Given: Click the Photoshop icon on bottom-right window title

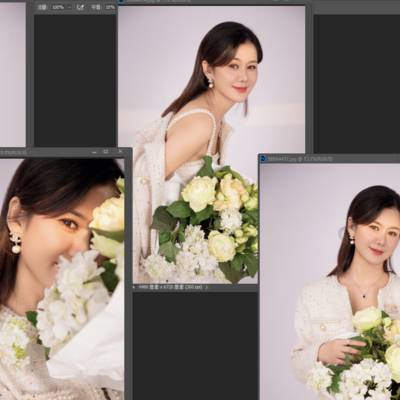Looking at the screenshot, I should point(264,159).
